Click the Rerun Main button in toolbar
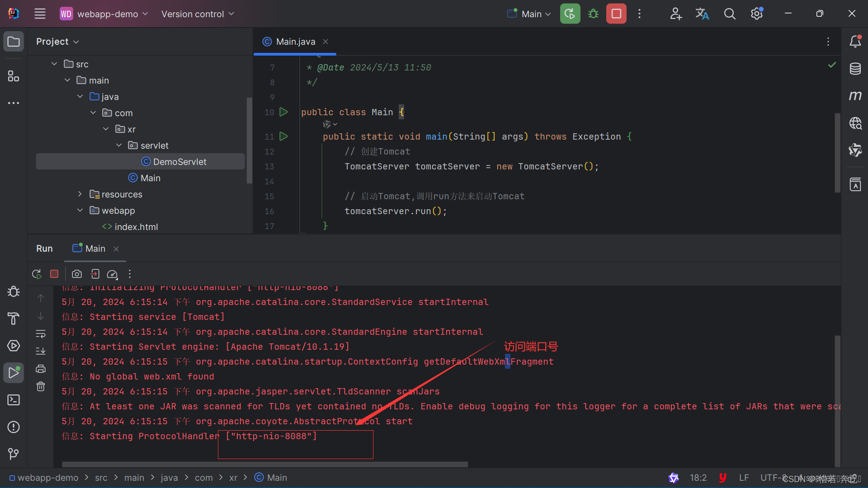The width and height of the screenshot is (868, 488). (570, 14)
